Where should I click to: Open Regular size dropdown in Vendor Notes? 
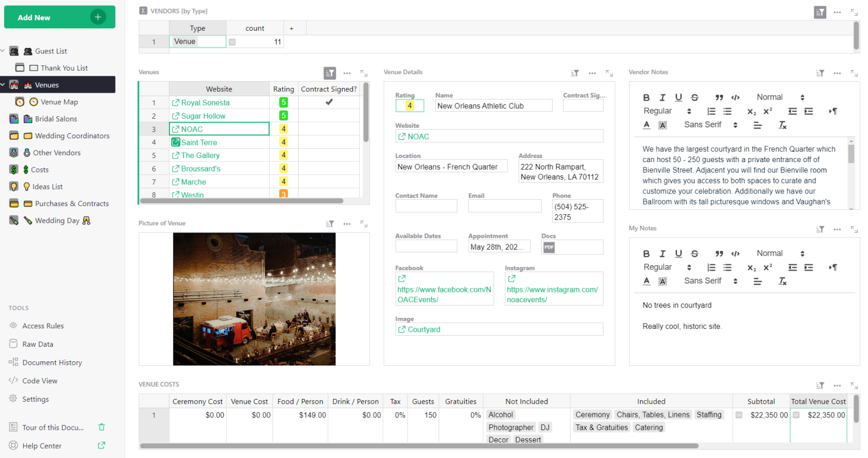coord(667,111)
